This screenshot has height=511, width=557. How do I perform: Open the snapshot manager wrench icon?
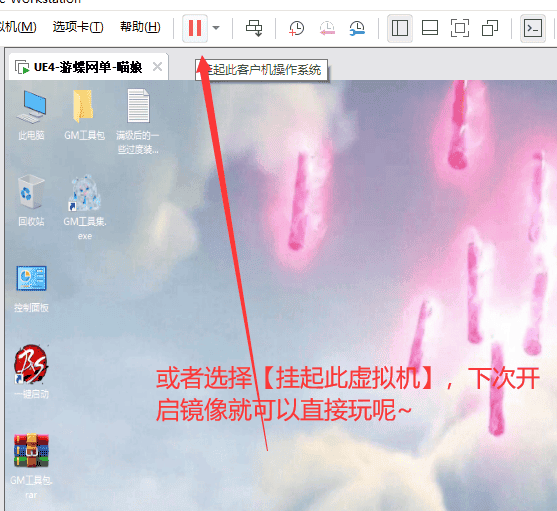(357, 28)
